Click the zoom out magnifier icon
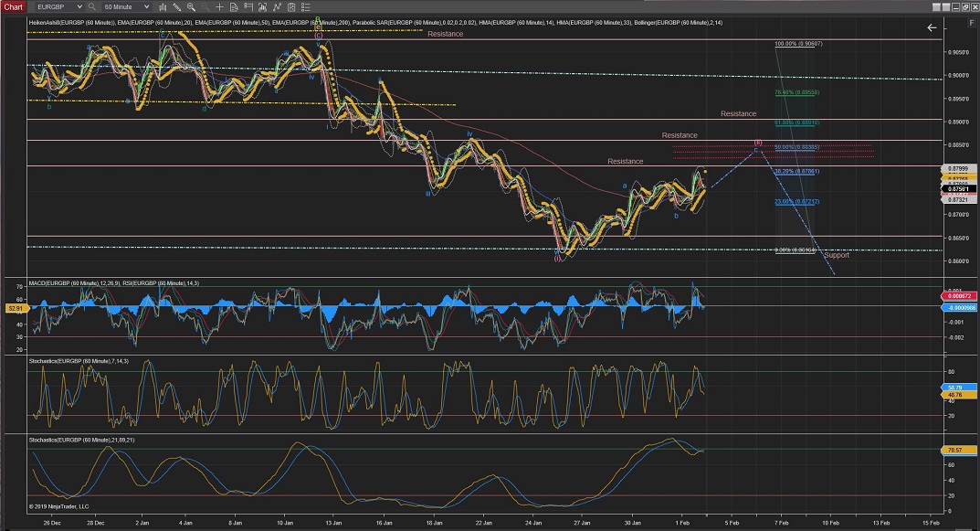 pyautogui.click(x=205, y=6)
